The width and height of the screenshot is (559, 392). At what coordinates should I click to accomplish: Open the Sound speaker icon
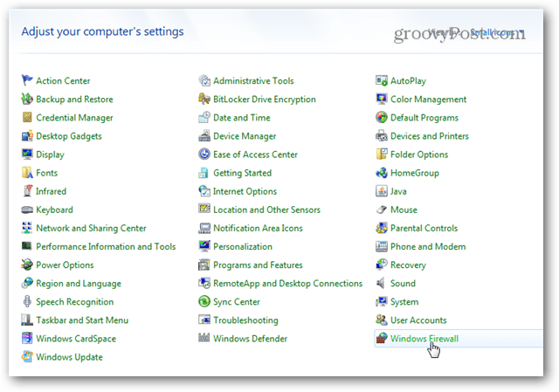[382, 283]
